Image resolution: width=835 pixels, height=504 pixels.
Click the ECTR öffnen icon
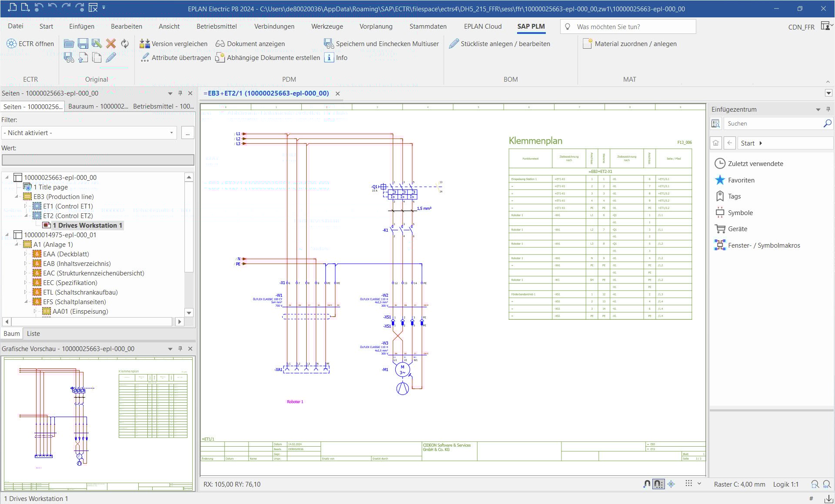(11, 43)
